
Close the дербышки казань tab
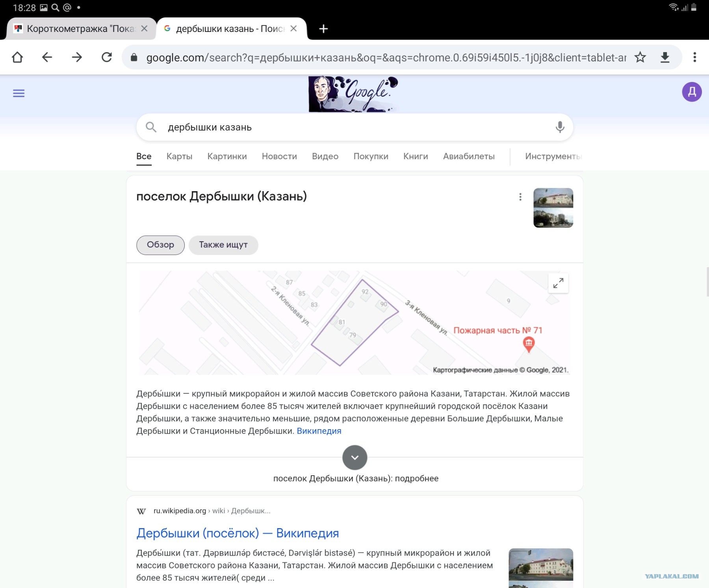(293, 28)
